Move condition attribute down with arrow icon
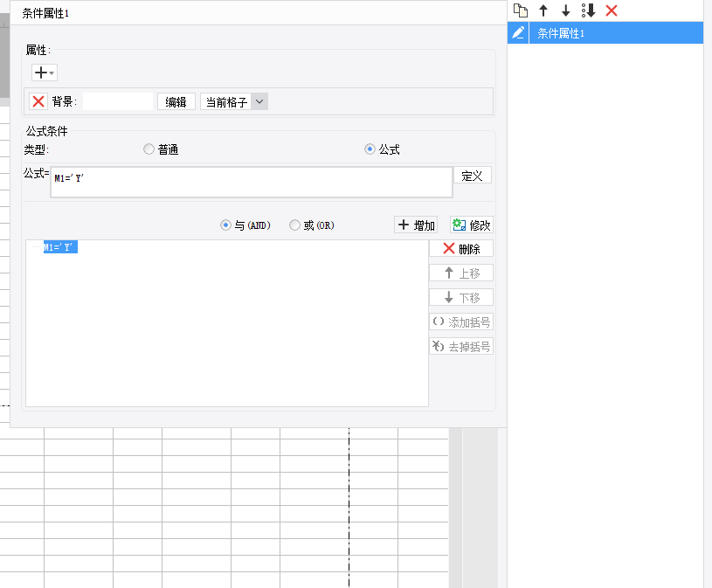Viewport: 712px width, 588px height. [566, 10]
